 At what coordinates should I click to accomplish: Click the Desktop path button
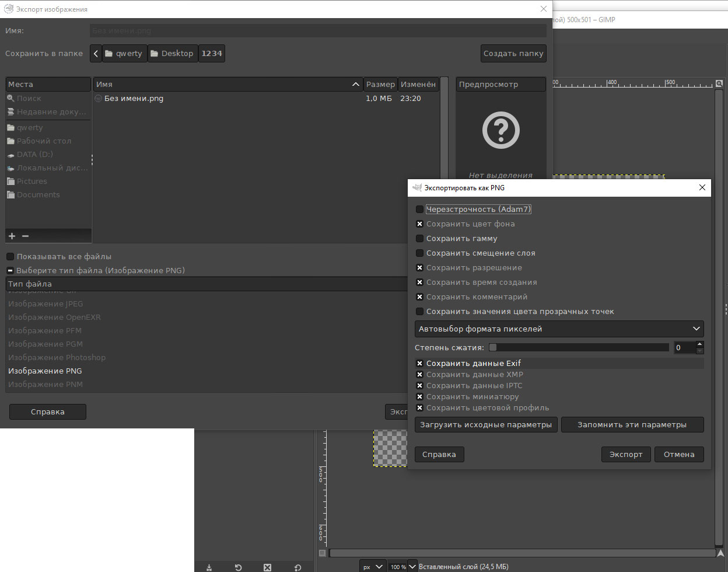(173, 53)
